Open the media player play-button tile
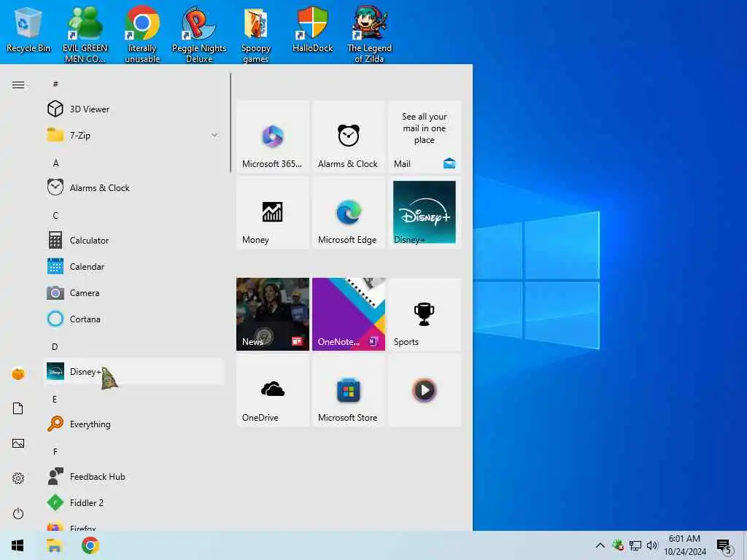This screenshot has width=747, height=560. click(x=425, y=391)
